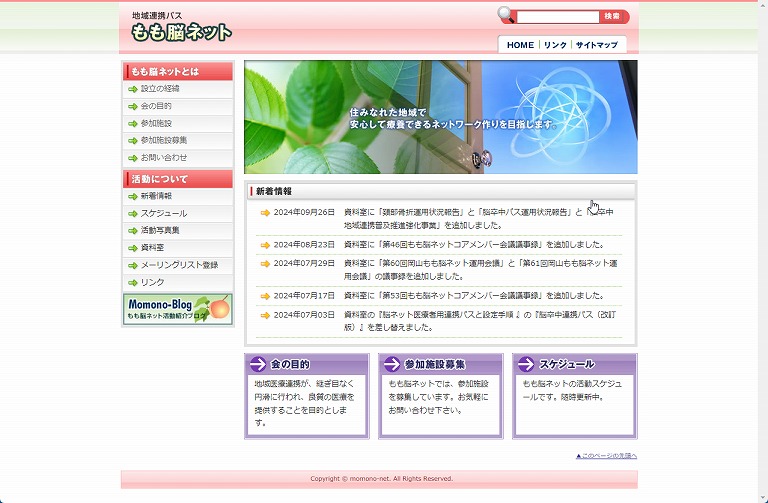Open HOME in the top navigation
This screenshot has height=503, width=768.
pyautogui.click(x=520, y=45)
